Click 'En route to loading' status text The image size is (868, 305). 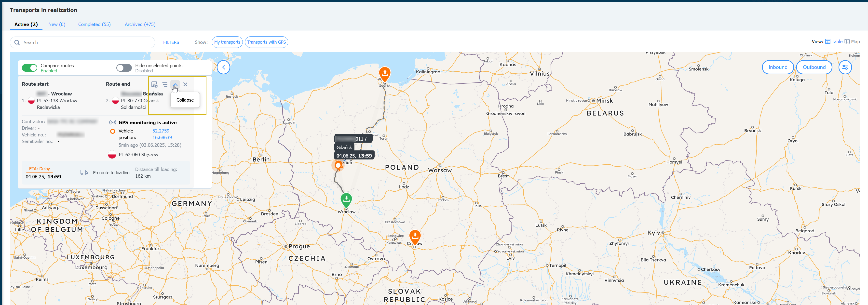click(111, 173)
